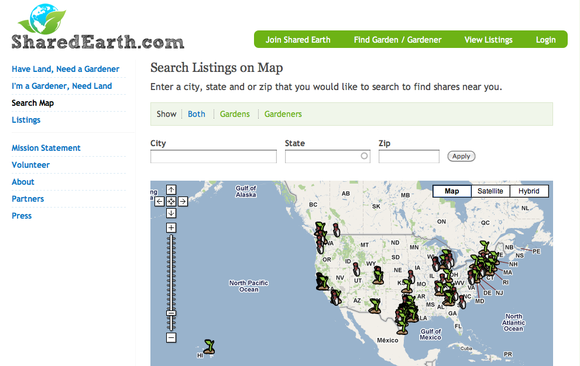The width and height of the screenshot is (580, 366).
Task: Pan the map right with arrow button
Action: click(x=183, y=201)
